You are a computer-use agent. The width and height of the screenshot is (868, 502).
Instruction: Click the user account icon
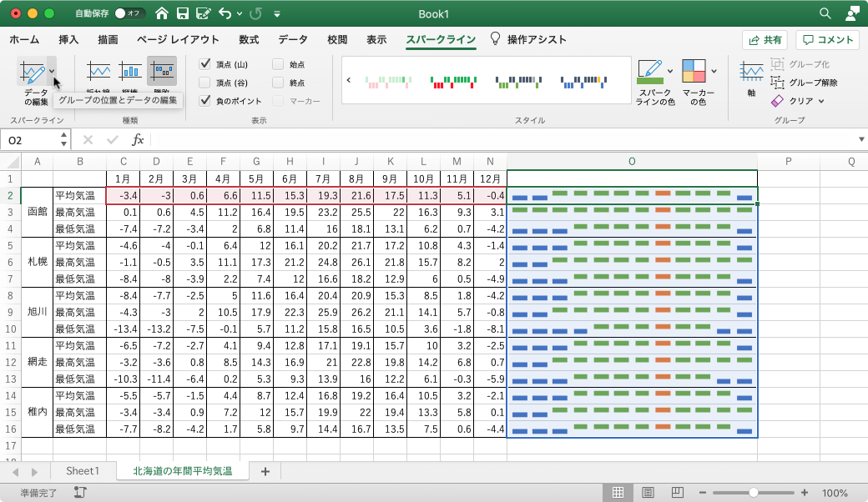pyautogui.click(x=852, y=13)
